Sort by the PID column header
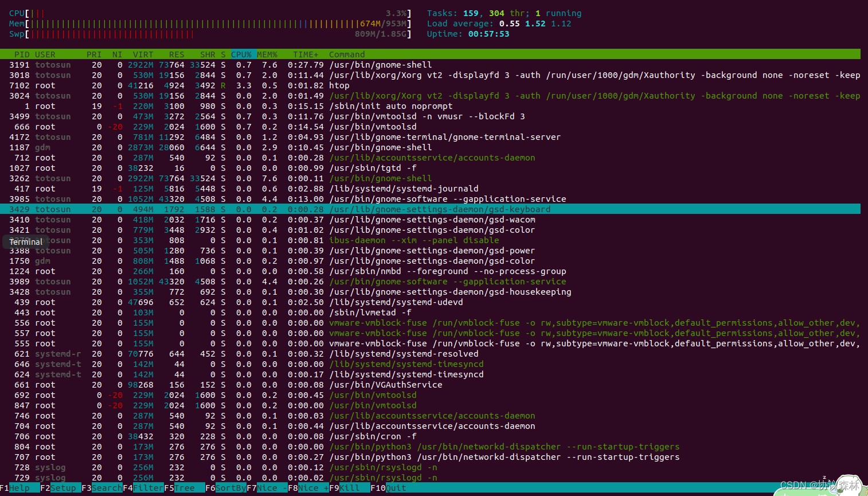Image resolution: width=868 pixels, height=496 pixels. 22,54
